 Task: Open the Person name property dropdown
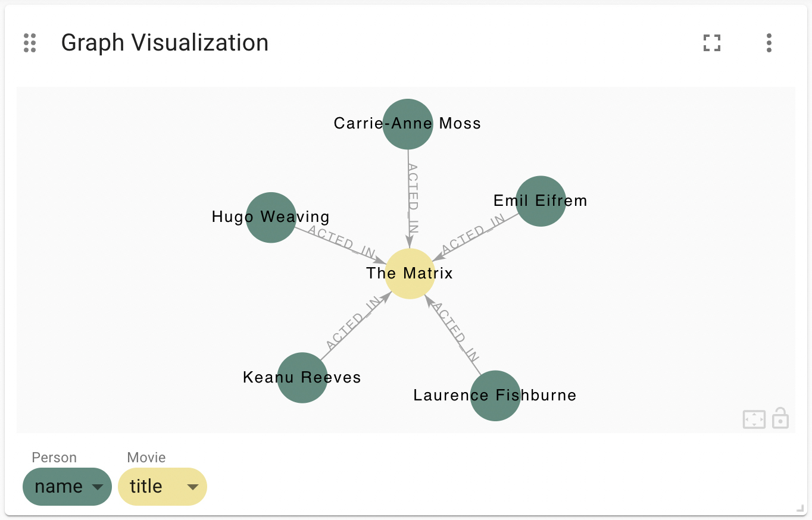tap(67, 487)
